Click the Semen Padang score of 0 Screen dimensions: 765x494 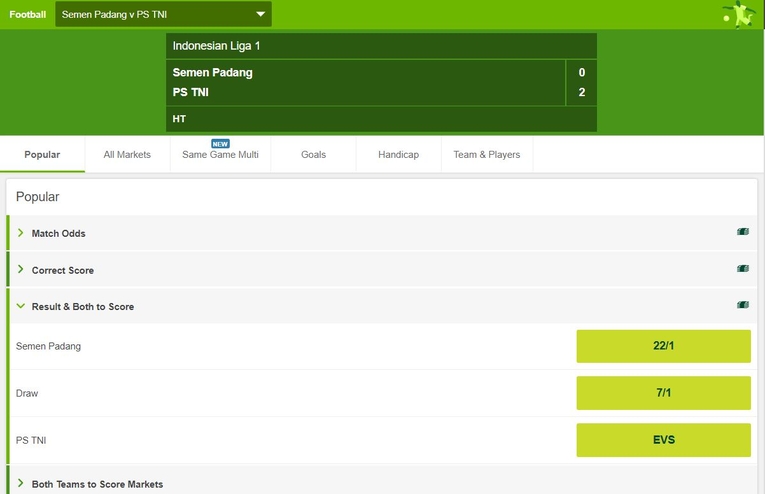(x=582, y=73)
